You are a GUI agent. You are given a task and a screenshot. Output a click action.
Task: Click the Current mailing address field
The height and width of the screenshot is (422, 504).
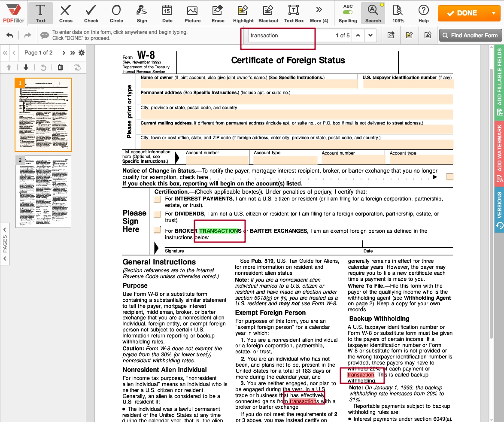[297, 130]
